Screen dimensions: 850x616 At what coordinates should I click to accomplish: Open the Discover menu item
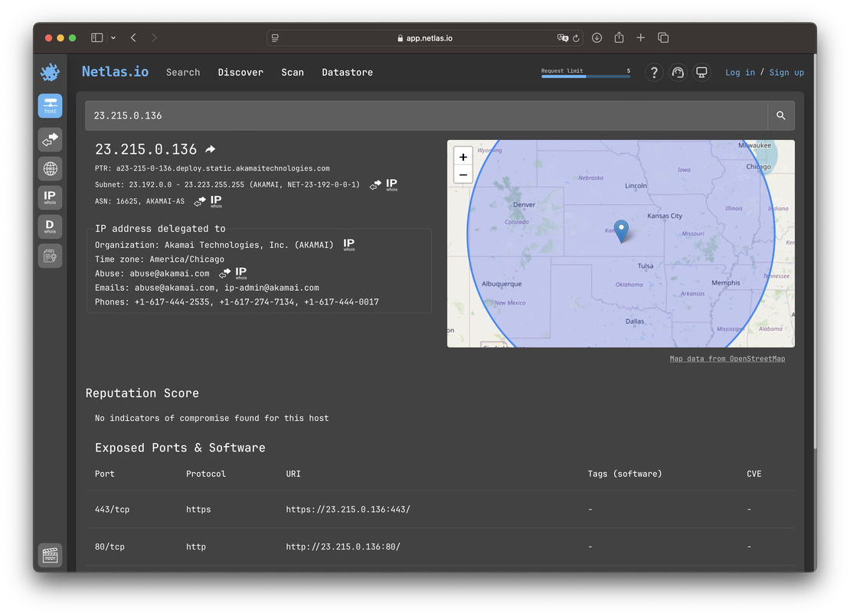(240, 72)
